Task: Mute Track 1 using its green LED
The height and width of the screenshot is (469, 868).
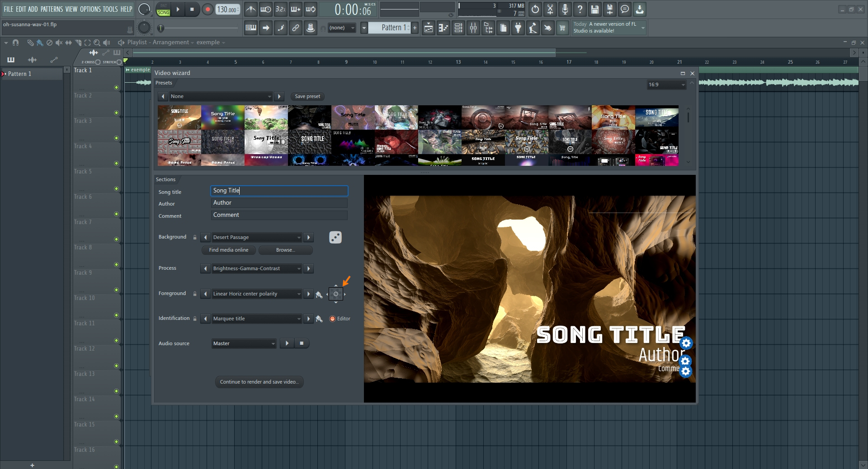Action: [x=116, y=87]
